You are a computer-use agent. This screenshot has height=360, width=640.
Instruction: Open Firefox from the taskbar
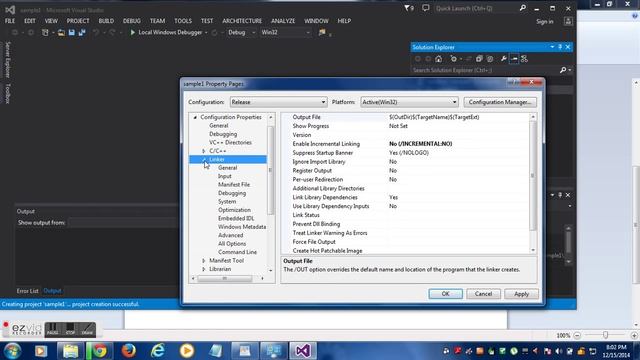[129, 351]
